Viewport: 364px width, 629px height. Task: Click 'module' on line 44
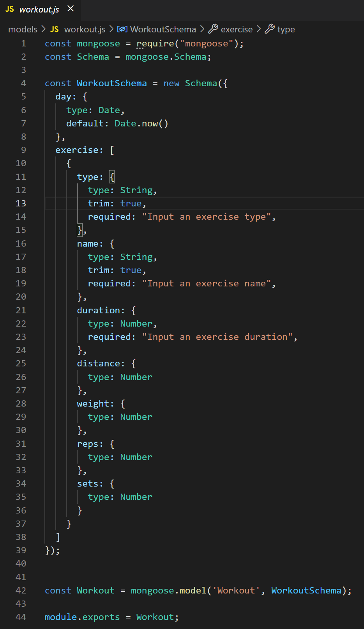point(61,617)
